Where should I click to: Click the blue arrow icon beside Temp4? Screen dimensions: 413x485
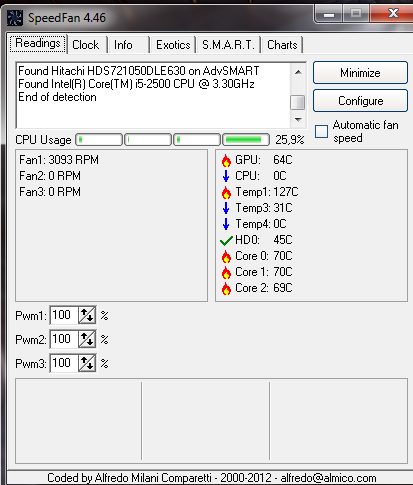coord(226,224)
